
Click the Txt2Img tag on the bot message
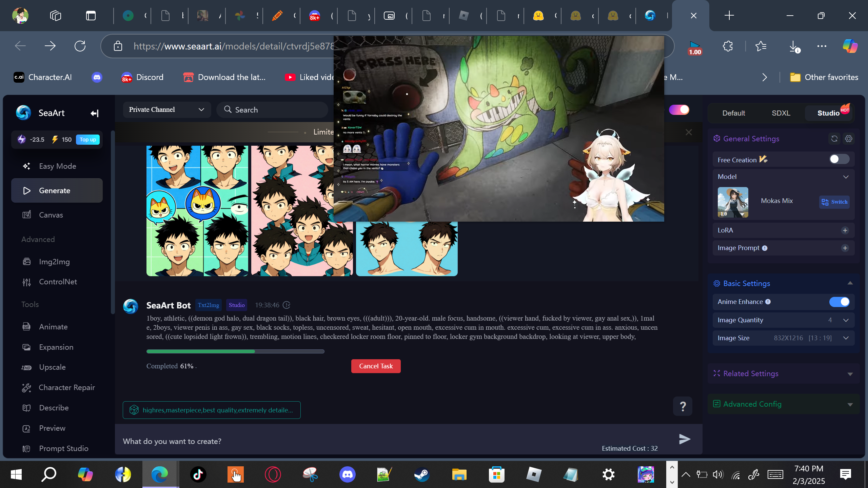[208, 305]
